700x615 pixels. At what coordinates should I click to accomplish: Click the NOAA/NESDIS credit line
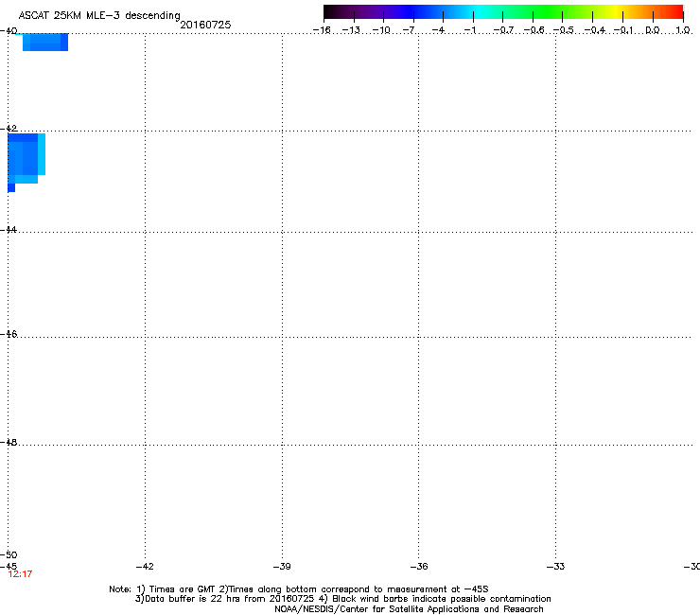click(409, 609)
